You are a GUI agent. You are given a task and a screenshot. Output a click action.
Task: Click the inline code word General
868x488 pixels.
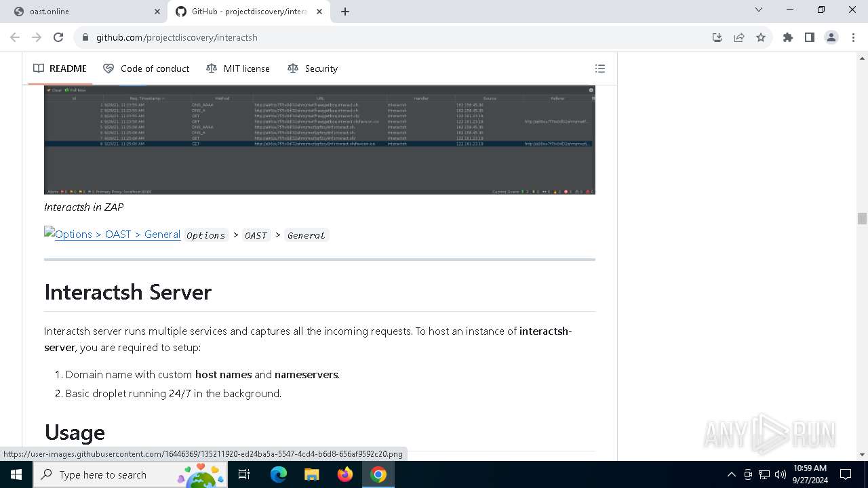[x=306, y=235]
